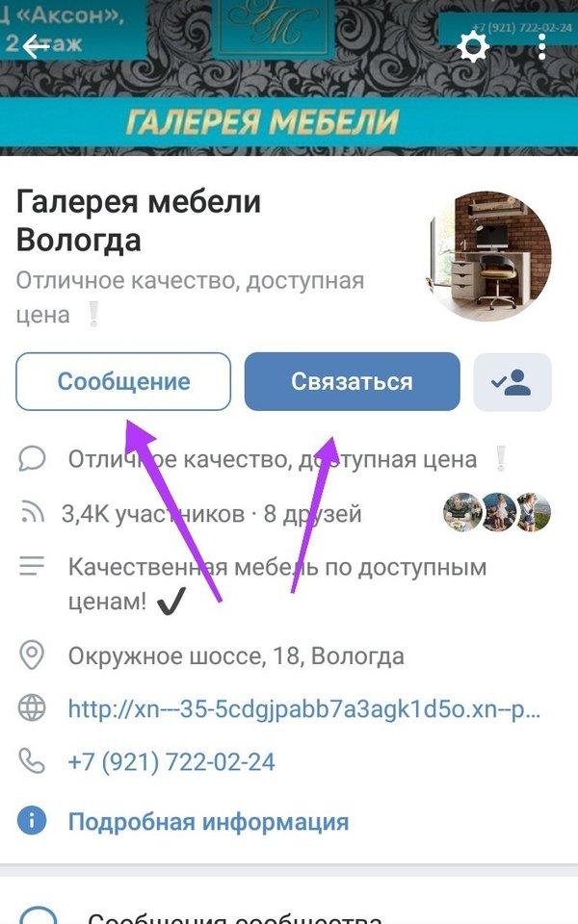Tap the phone handset icon
The image size is (578, 924).
32,760
